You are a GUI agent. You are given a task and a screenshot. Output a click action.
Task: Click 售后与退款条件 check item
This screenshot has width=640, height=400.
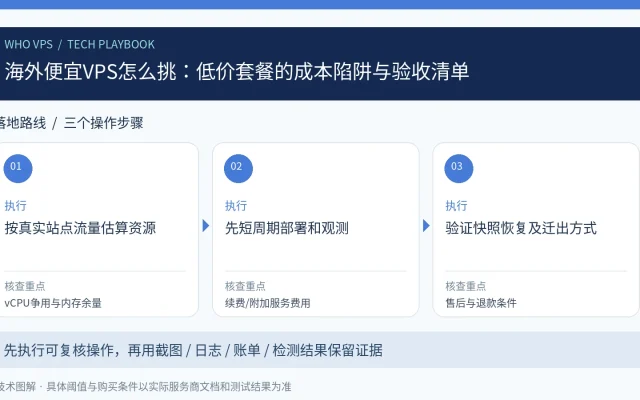[x=481, y=303]
